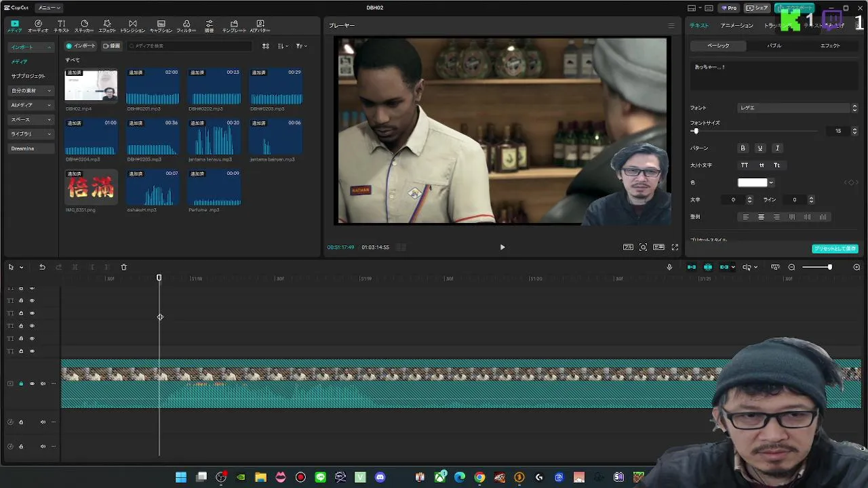Click the timeline zoom-out magnifier icon
Screen dimensions: 868x488
(x=791, y=267)
